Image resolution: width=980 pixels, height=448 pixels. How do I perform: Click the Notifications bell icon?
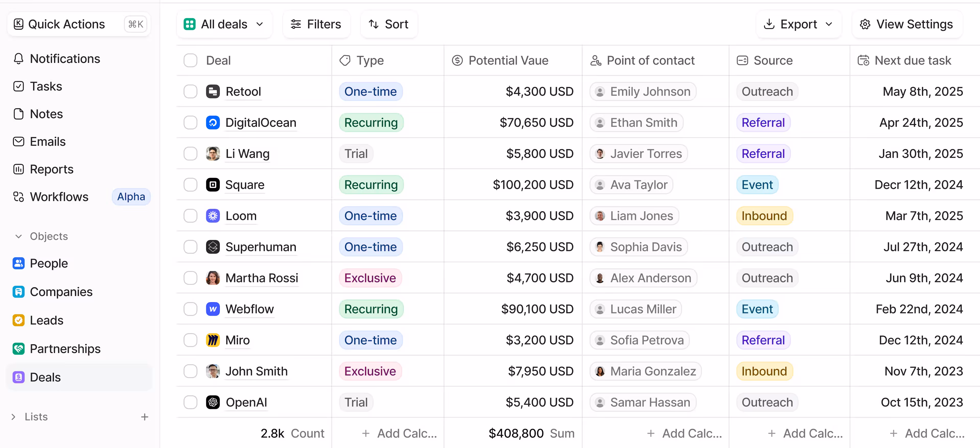coord(18,58)
